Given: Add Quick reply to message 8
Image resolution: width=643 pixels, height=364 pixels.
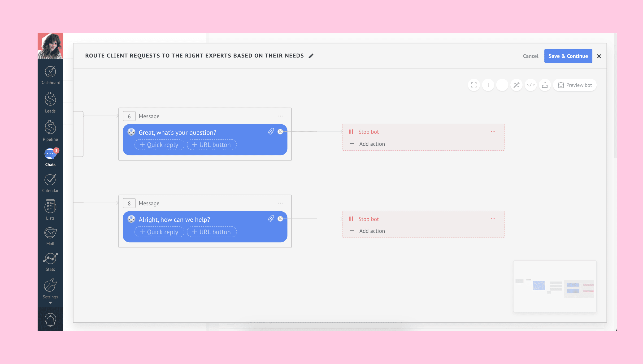Looking at the screenshot, I should coord(159,232).
